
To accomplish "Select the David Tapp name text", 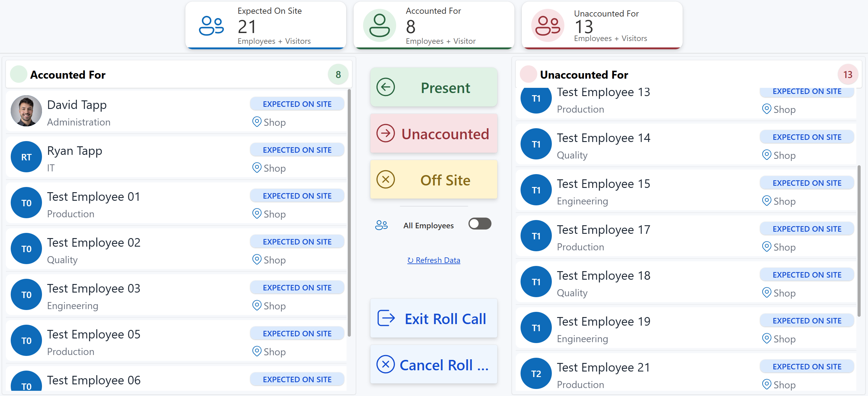I will (x=77, y=105).
